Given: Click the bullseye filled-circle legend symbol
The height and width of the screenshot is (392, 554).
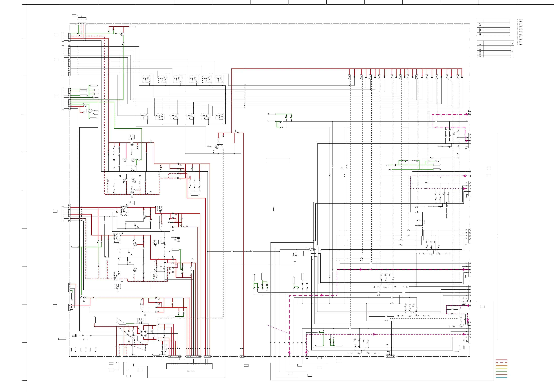Looking at the screenshot, I should (480, 48).
